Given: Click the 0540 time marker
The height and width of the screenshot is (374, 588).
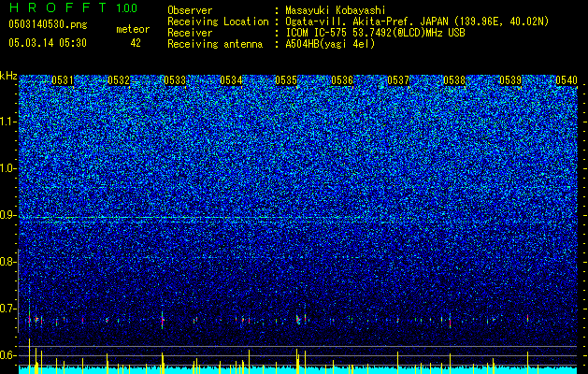Looking at the screenshot, I should [x=566, y=80].
